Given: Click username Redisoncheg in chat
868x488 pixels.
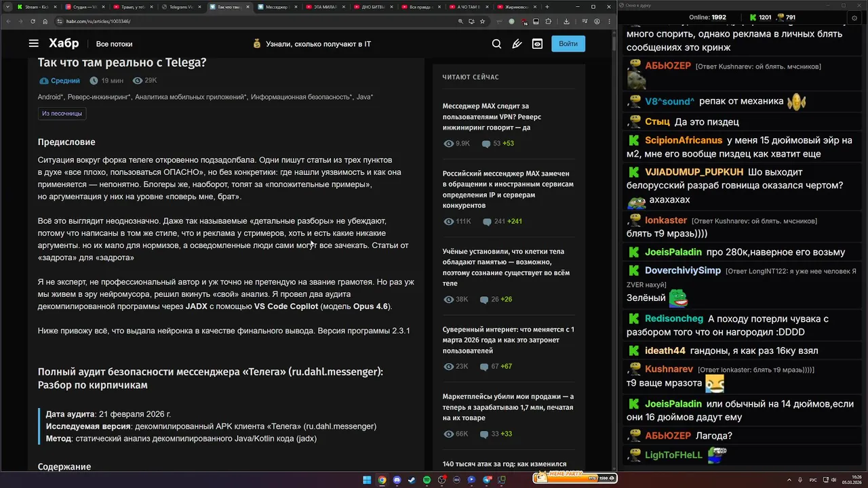Looking at the screenshot, I should click(674, 319).
